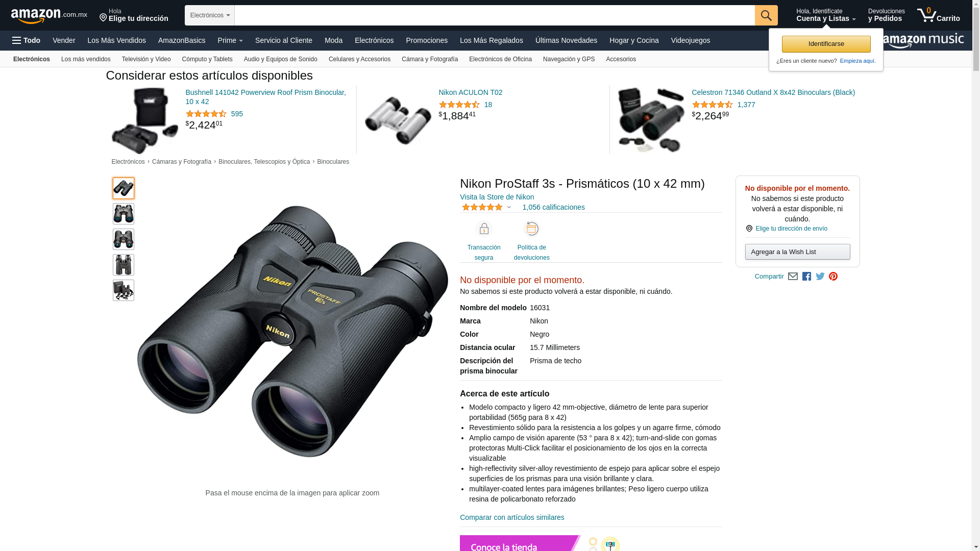The image size is (980, 551).
Task: Expand the Electrónicos search category dropdown
Action: [210, 15]
